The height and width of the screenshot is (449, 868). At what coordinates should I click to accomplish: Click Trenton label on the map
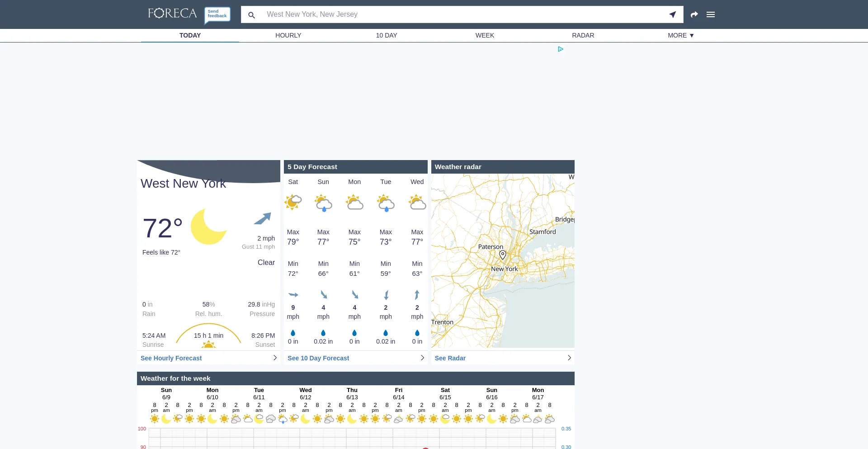[x=442, y=322]
